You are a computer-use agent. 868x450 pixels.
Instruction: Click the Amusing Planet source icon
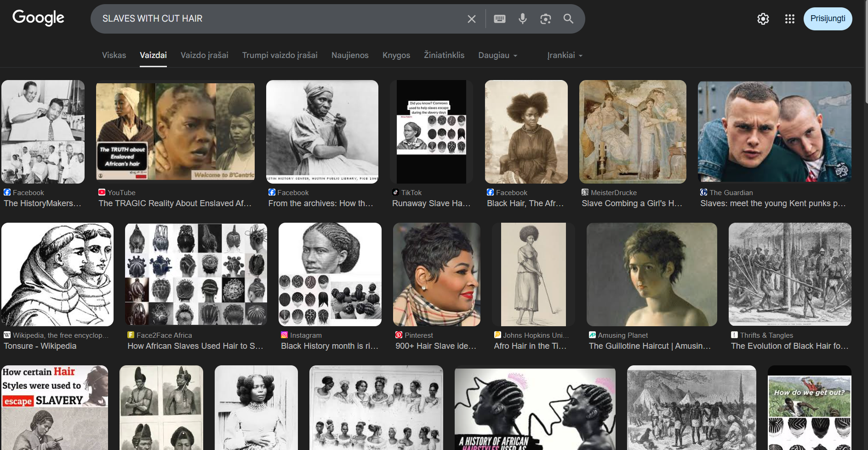[x=592, y=335]
